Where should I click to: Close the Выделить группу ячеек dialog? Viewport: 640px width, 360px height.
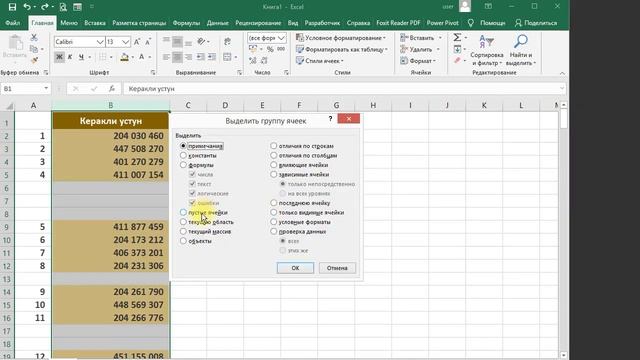349,119
